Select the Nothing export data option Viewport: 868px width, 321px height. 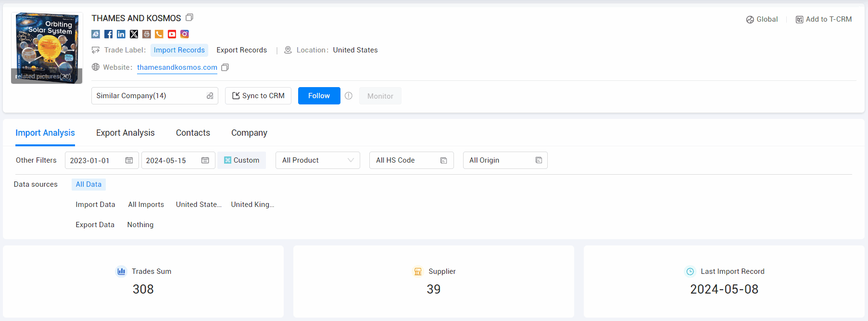pyautogui.click(x=140, y=225)
